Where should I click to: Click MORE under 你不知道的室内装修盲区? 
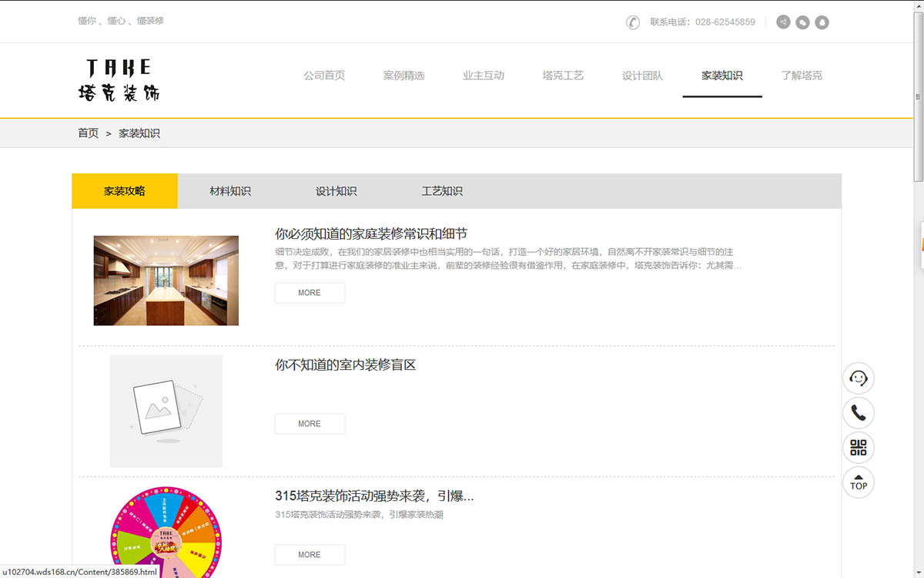(310, 424)
